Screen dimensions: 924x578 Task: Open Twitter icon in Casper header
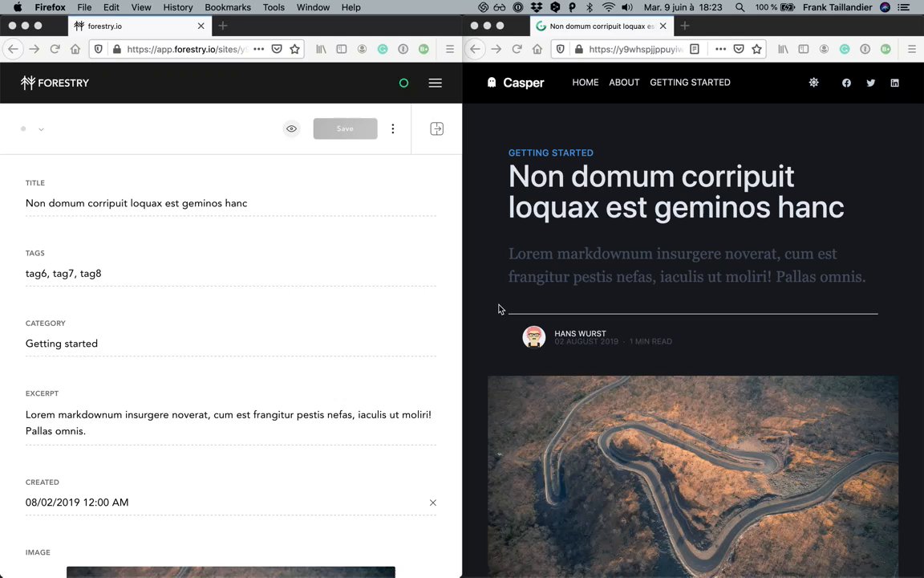click(870, 83)
